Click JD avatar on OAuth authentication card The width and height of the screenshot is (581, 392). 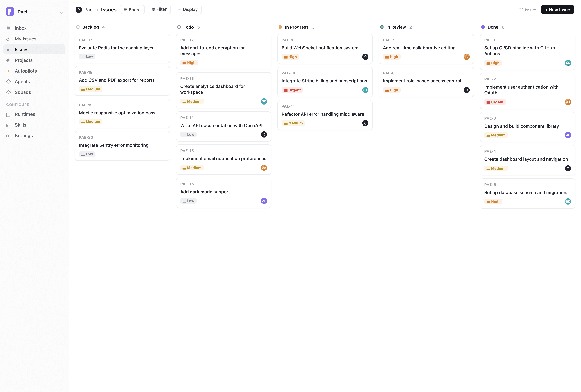tap(568, 102)
